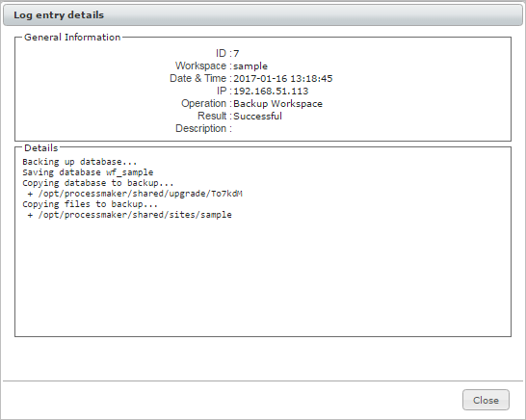Viewport: 526px width, 420px height.
Task: Click the Close button
Action: pos(486,400)
